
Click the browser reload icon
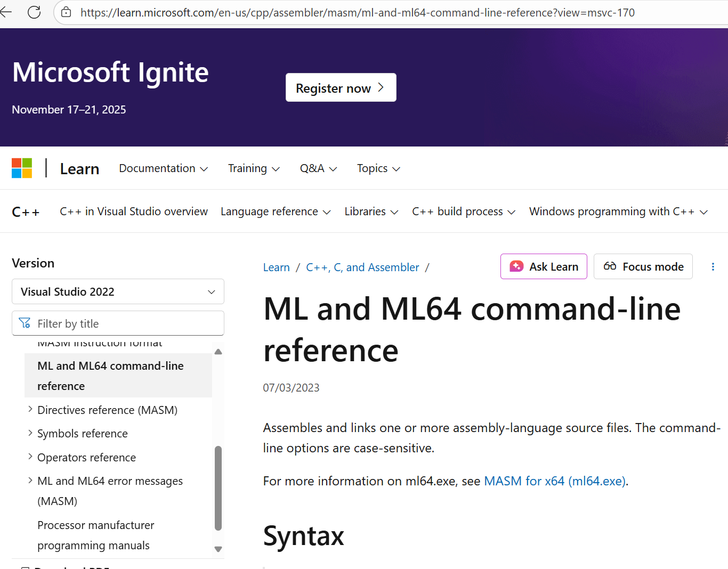pyautogui.click(x=34, y=12)
